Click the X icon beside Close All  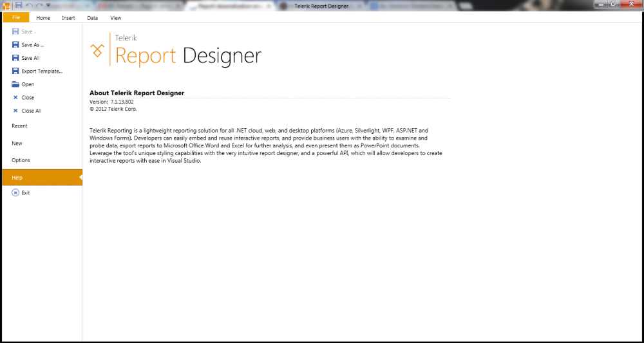(15, 111)
